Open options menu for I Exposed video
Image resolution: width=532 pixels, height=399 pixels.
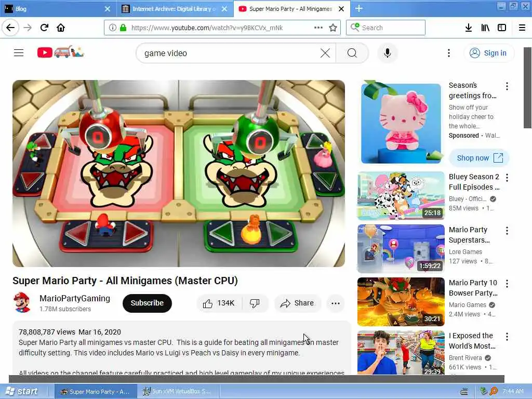pyautogui.click(x=507, y=337)
